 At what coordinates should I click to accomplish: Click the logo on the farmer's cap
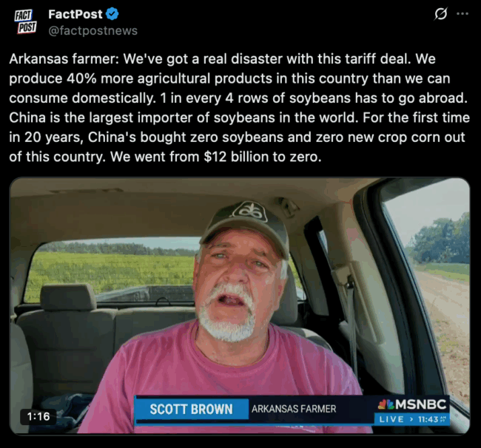249,211
